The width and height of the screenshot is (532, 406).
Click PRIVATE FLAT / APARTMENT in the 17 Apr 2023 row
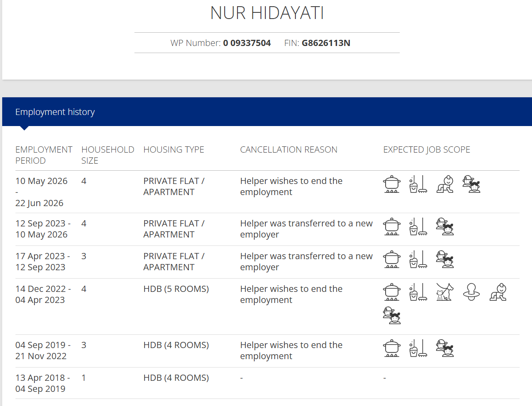click(x=174, y=262)
